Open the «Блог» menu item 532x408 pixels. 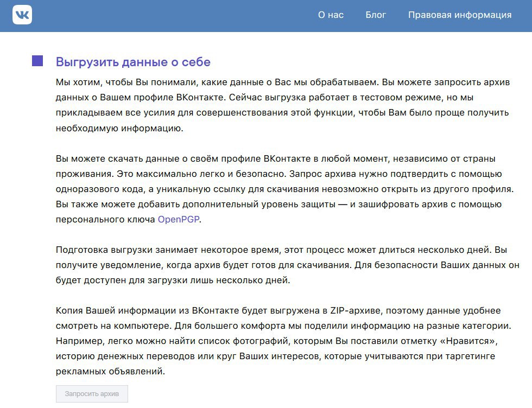[376, 15]
